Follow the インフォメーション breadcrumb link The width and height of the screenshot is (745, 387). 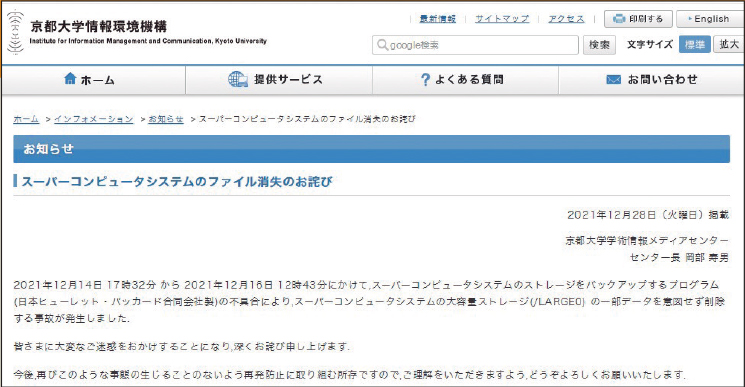[x=94, y=119]
